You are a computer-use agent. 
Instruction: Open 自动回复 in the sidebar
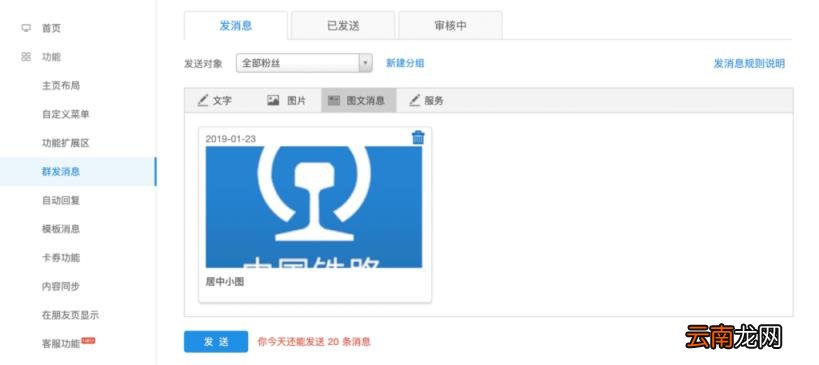click(61, 200)
